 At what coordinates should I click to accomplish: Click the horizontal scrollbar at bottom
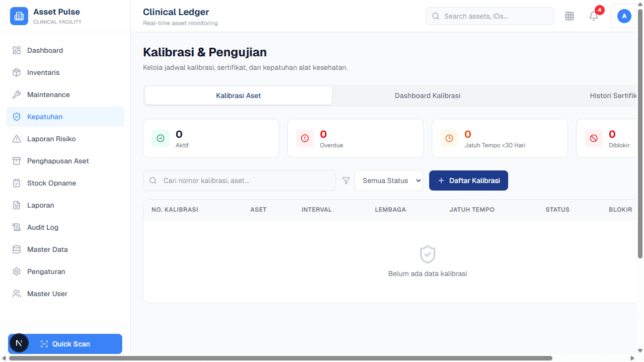coord(281,358)
